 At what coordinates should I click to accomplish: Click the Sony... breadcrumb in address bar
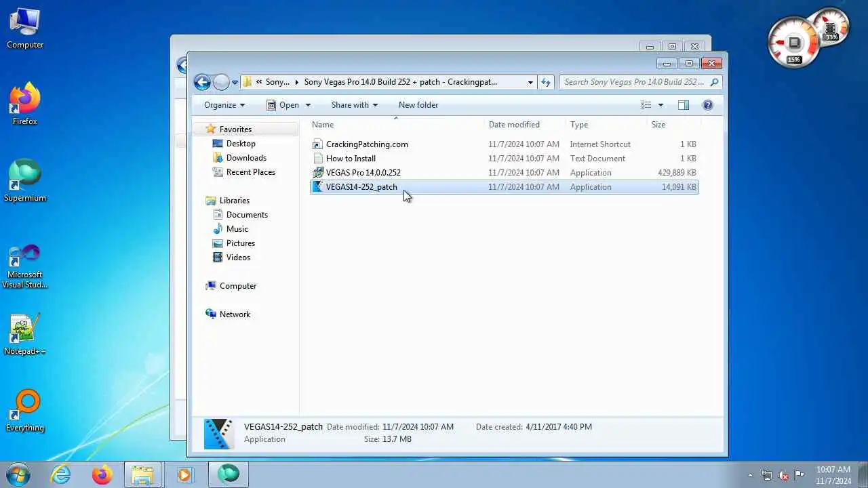(x=277, y=82)
